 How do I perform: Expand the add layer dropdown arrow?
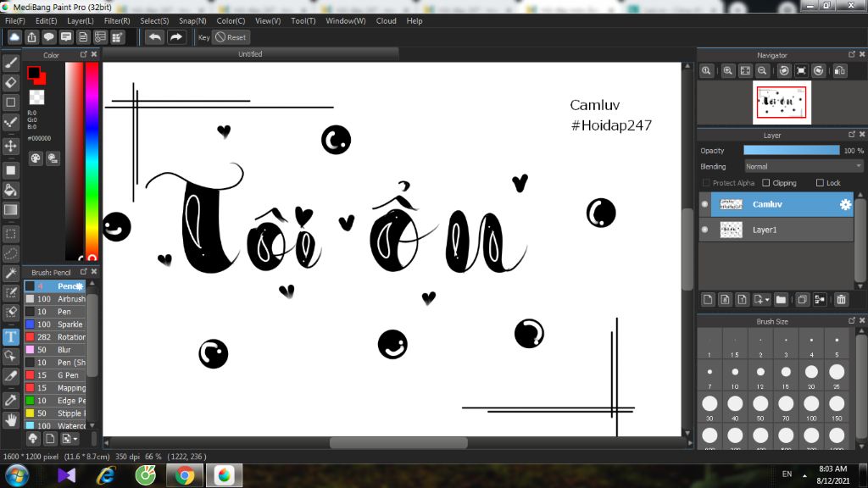767,300
